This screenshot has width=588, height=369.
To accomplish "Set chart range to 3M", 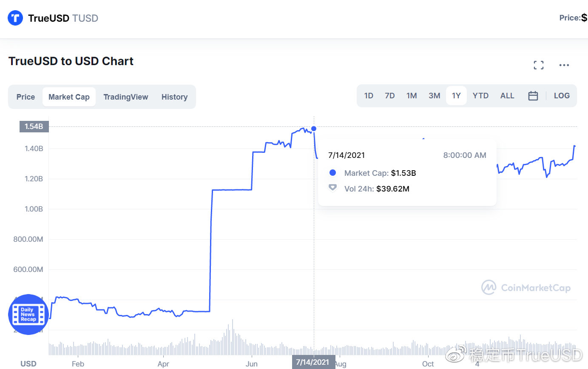I will [435, 96].
